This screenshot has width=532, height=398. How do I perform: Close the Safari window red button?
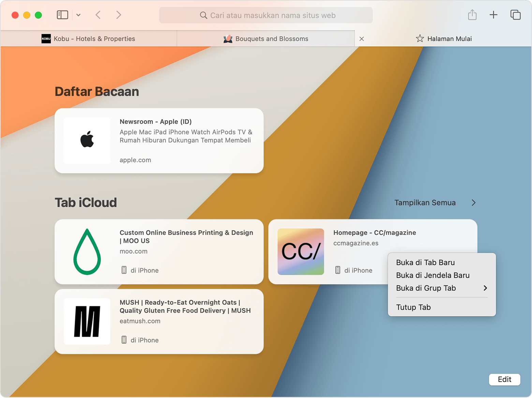(x=15, y=15)
